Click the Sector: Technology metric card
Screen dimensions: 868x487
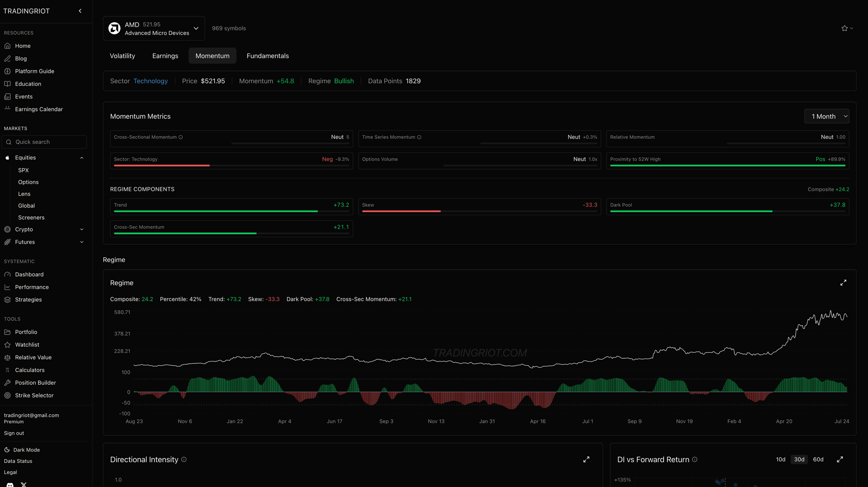231,161
